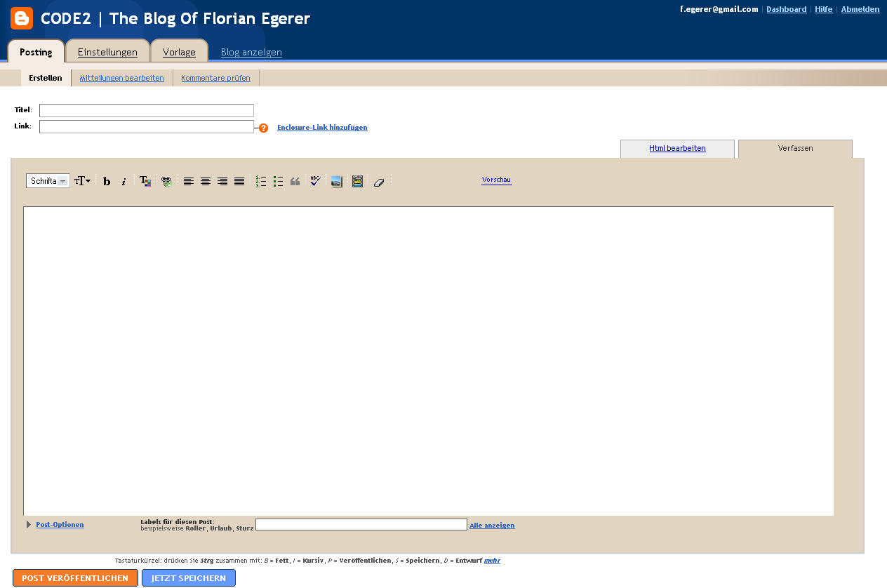Open the text color picker
The width and height of the screenshot is (887, 588).
(145, 181)
